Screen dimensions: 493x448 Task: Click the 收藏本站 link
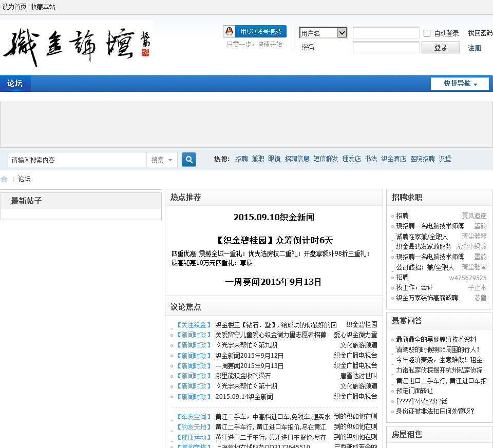point(43,7)
